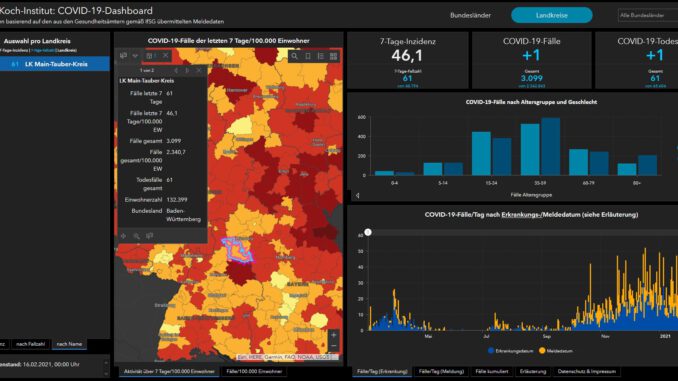Open Aktivität über 7 Tage/100.000 Einwohner map tab
Screen dimensions: 678x381
click(169, 371)
